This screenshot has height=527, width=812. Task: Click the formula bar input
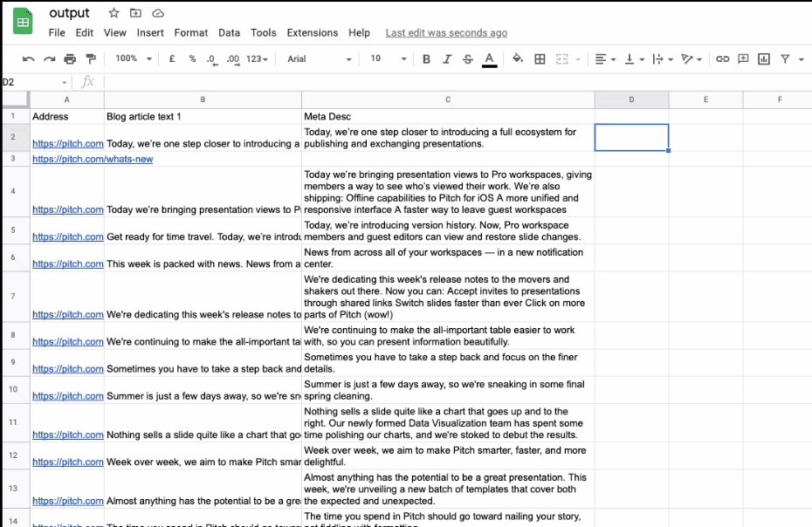[456, 82]
